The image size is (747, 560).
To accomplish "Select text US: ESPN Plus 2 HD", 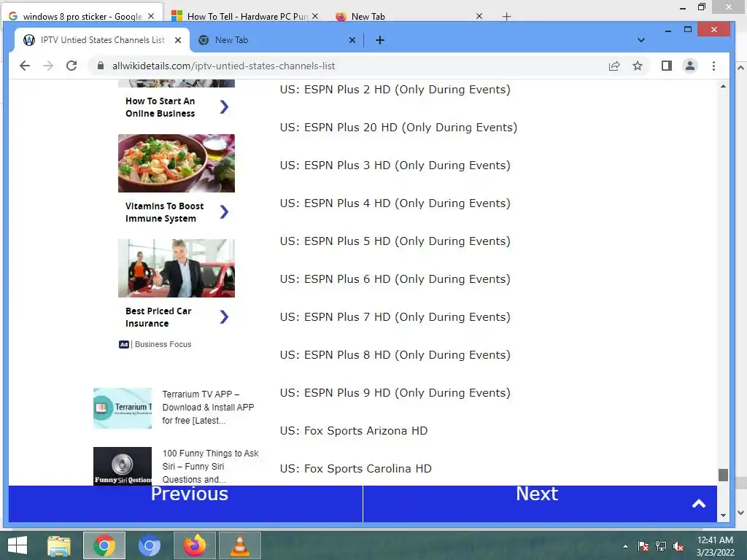I will pos(395,90).
